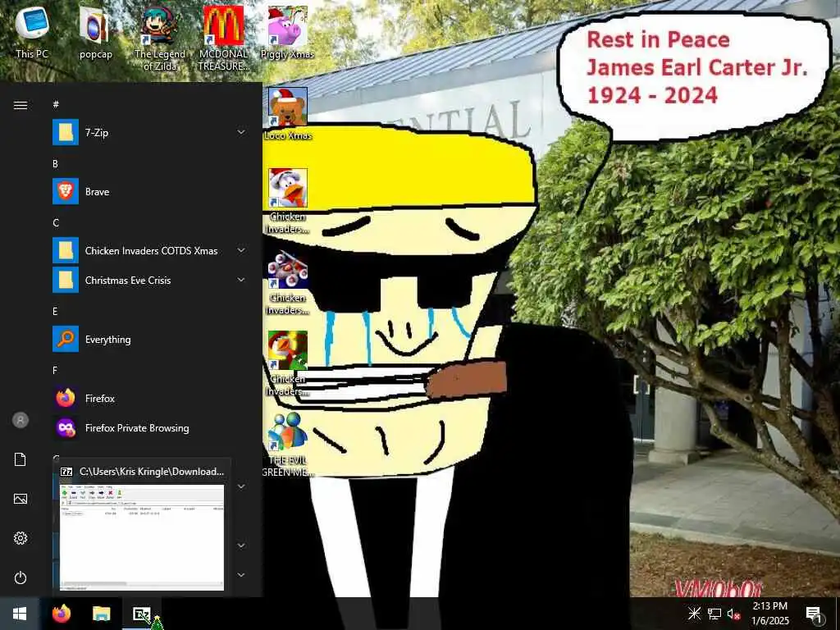Click the E letter header
The width and height of the screenshot is (840, 630).
(55, 311)
